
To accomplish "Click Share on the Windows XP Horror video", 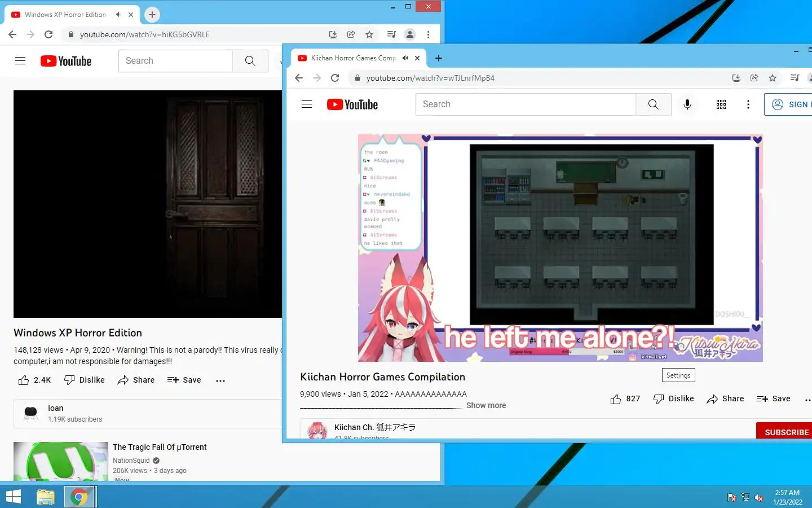I will (x=136, y=380).
